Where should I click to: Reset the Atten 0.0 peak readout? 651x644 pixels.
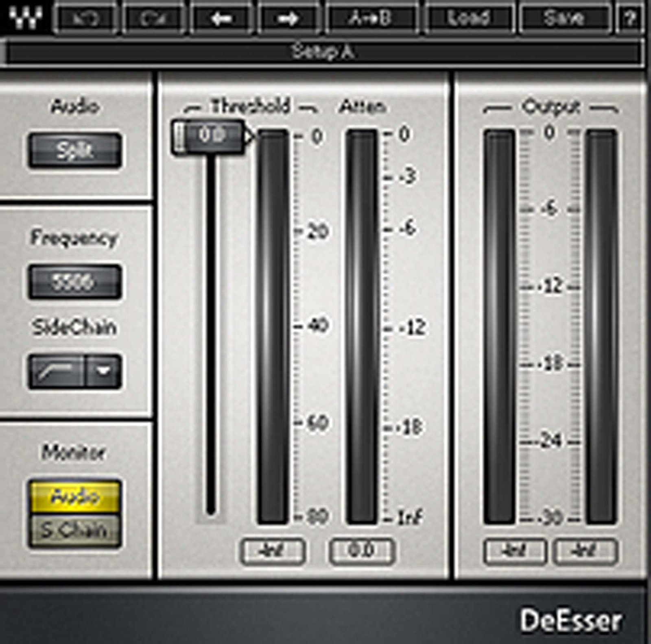tap(362, 551)
